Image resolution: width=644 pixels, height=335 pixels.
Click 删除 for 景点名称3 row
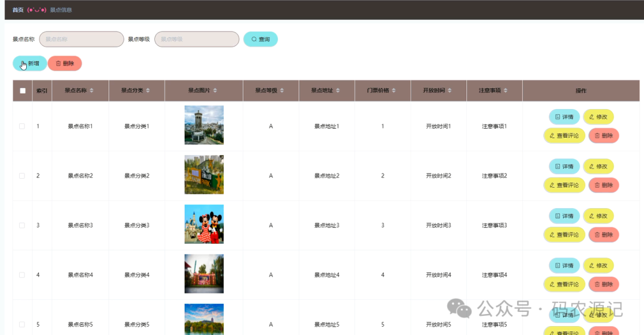603,235
